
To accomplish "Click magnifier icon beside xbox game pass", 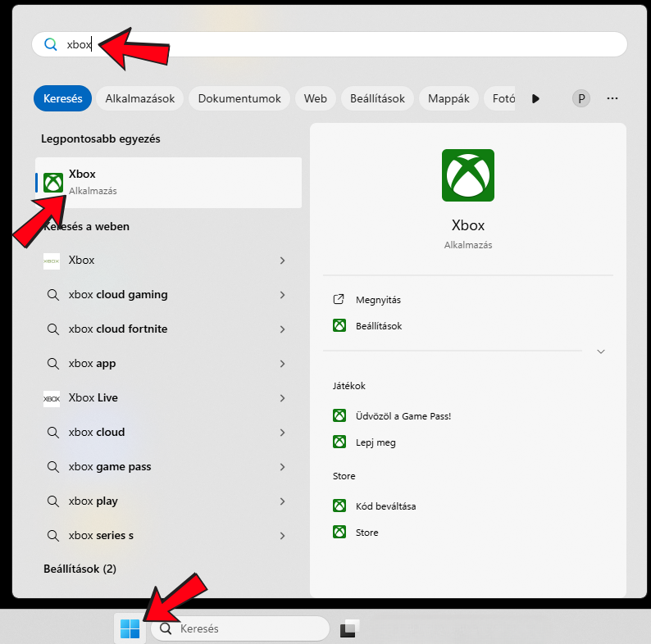I will [52, 467].
